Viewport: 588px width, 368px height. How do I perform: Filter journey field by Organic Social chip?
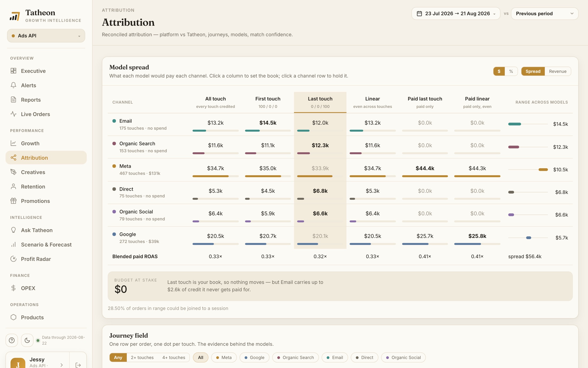tap(403, 357)
